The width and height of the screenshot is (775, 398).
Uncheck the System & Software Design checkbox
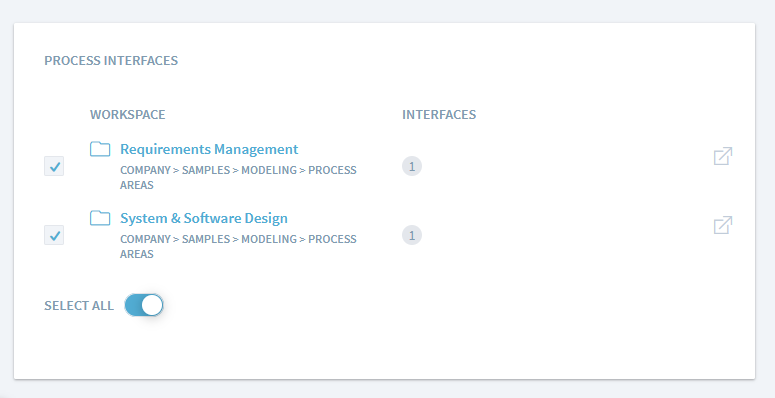click(54, 235)
